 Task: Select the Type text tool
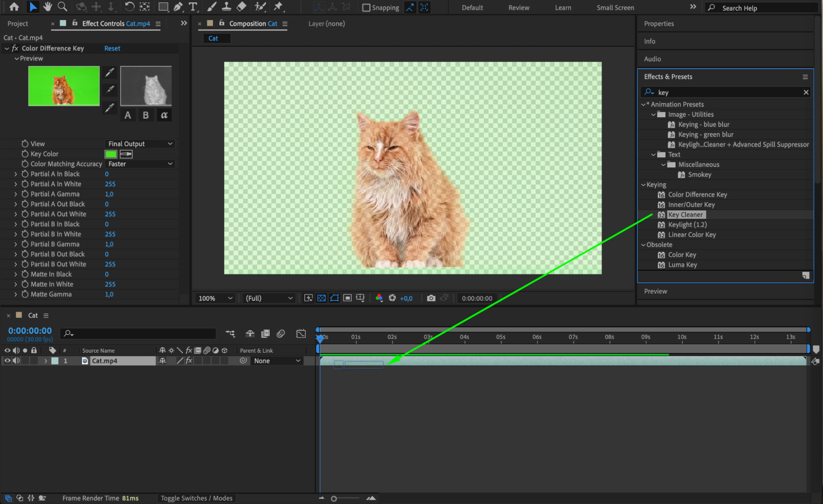tap(193, 7)
